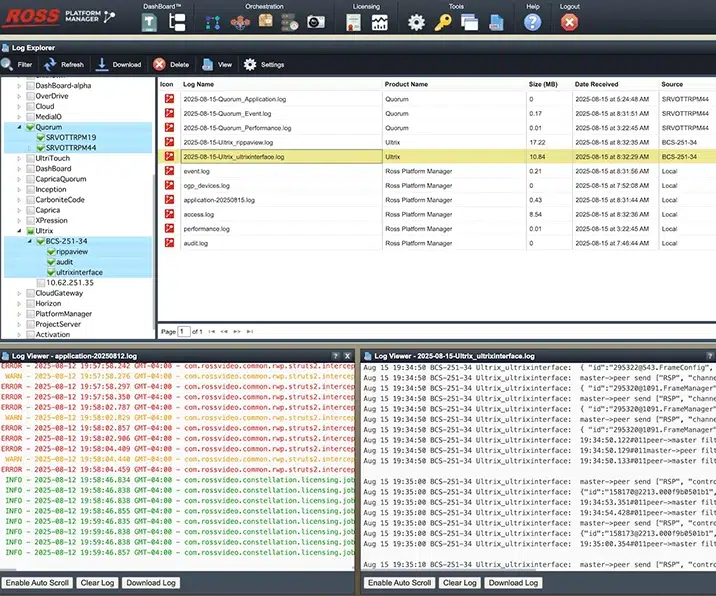Open the Orchestration package box icon
The width and height of the screenshot is (716, 596).
click(265, 21)
